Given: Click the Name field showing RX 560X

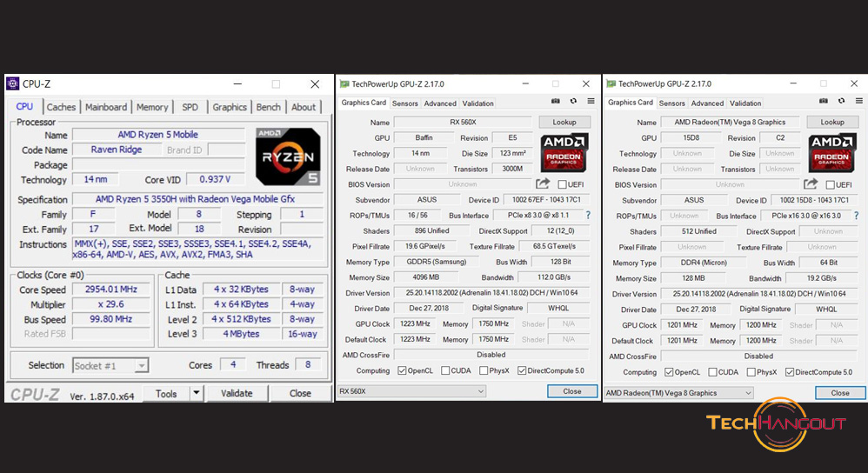Looking at the screenshot, I should [463, 123].
